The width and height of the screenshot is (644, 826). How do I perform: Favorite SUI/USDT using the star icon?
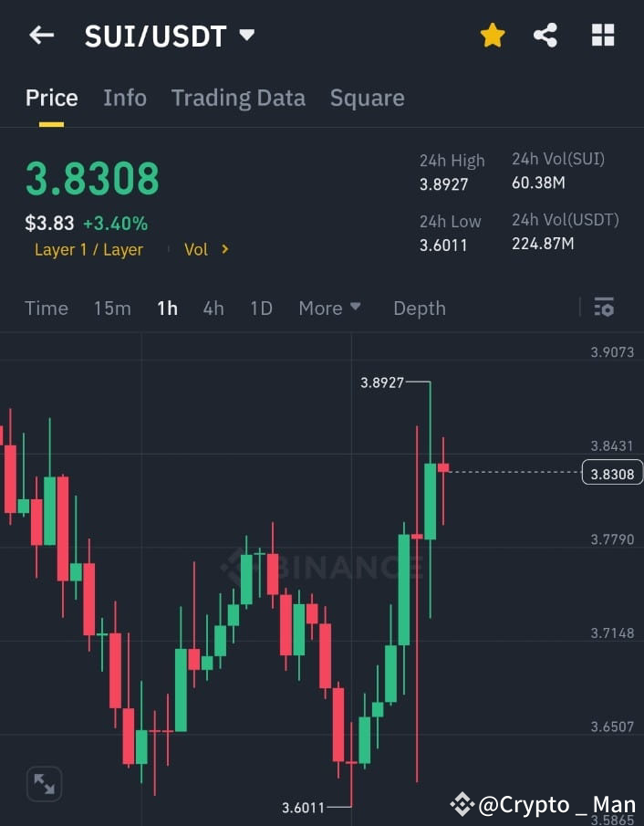point(493,34)
